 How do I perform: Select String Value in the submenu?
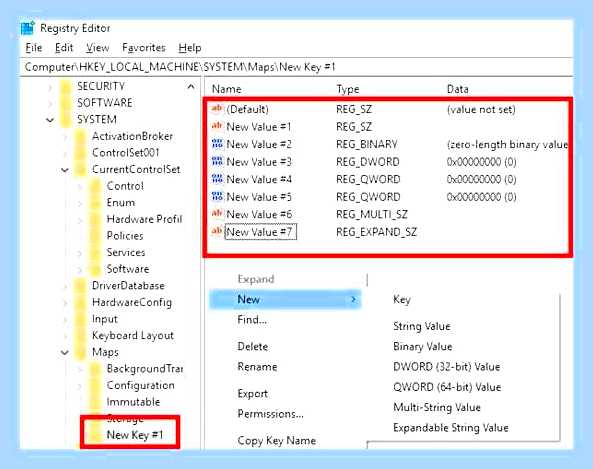(x=422, y=326)
